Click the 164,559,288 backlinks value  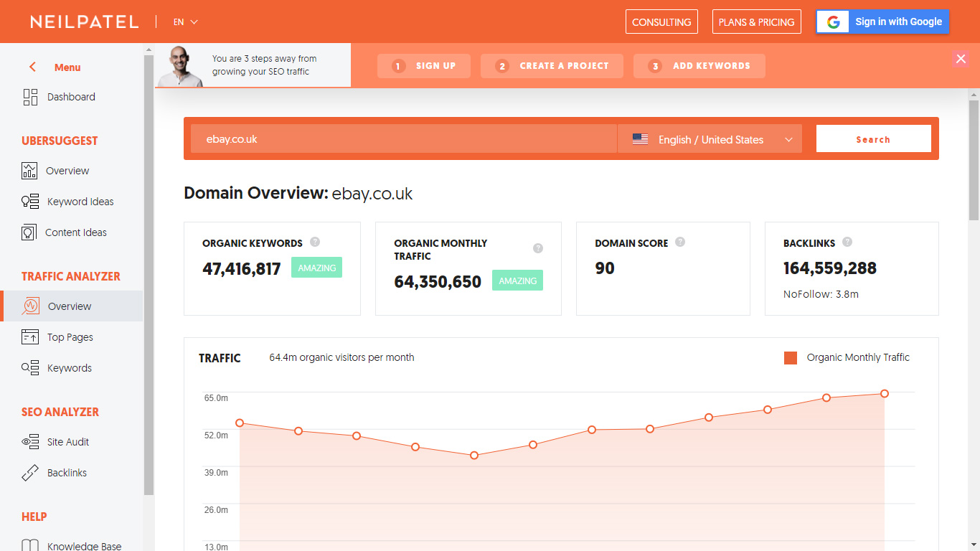click(x=830, y=268)
